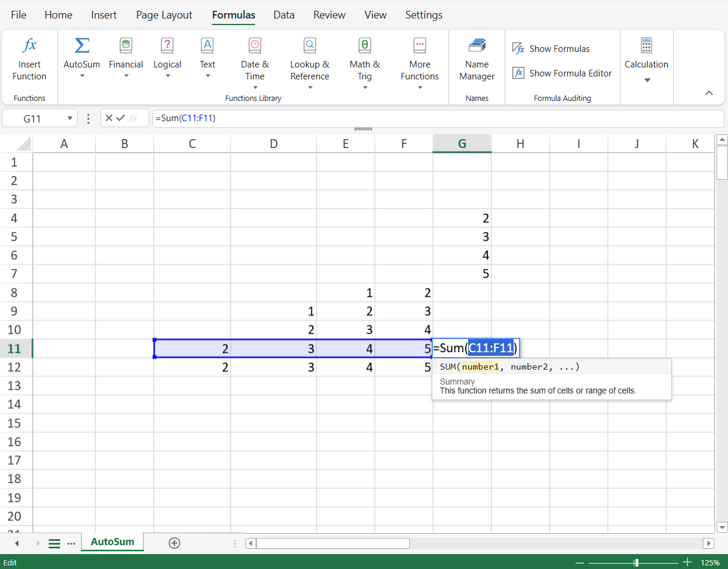Open the cell name box dropdown
This screenshot has width=728, height=569.
tap(70, 118)
